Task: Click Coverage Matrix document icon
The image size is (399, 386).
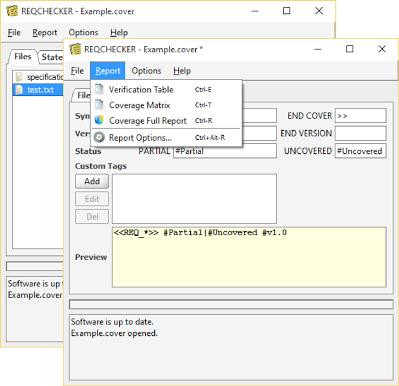Action: point(99,105)
